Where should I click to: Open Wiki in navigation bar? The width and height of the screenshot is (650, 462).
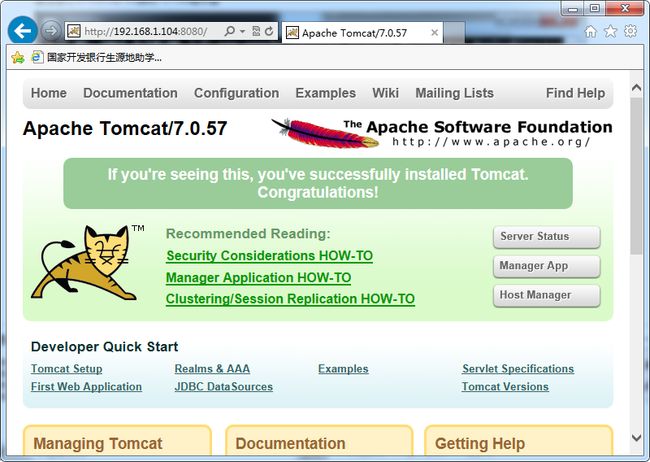pos(385,93)
